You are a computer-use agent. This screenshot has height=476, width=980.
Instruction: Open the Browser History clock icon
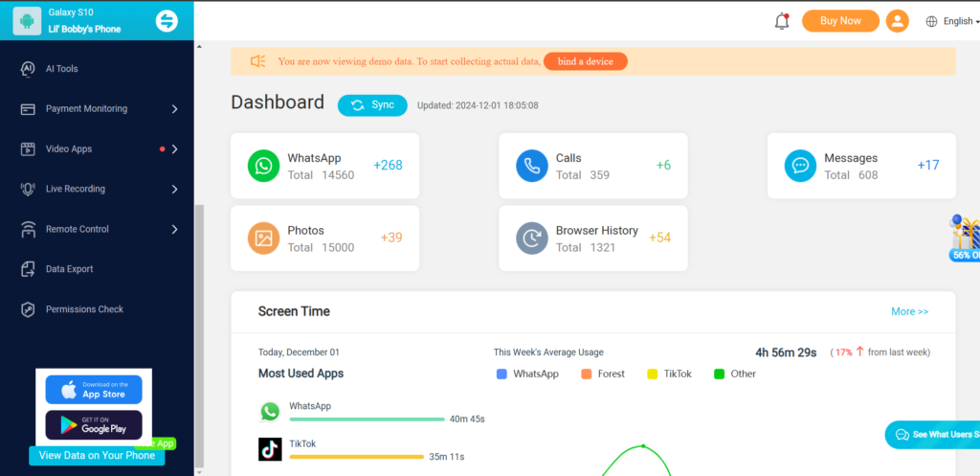point(532,238)
